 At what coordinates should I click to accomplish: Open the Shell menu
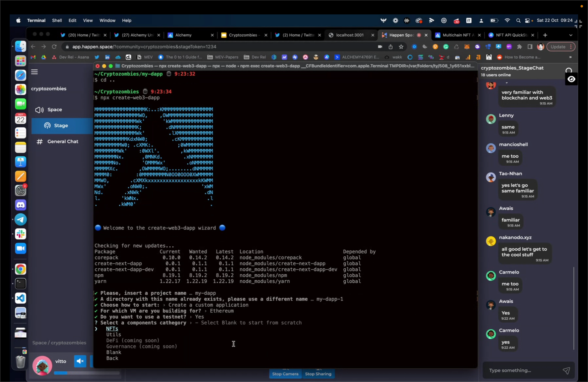pos(57,20)
